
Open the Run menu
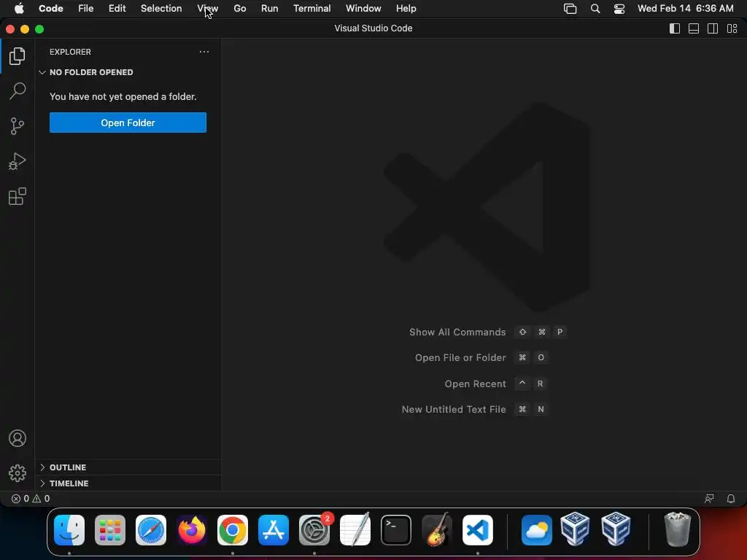[x=270, y=8]
